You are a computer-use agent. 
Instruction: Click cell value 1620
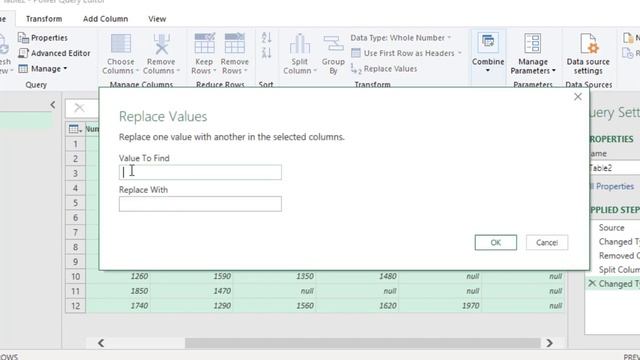point(387,306)
